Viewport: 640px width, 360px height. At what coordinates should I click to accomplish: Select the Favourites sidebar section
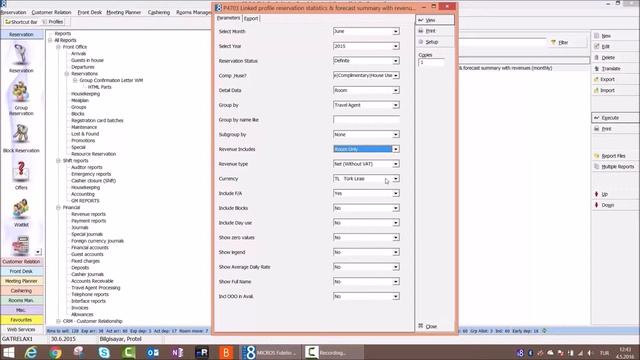(21, 320)
